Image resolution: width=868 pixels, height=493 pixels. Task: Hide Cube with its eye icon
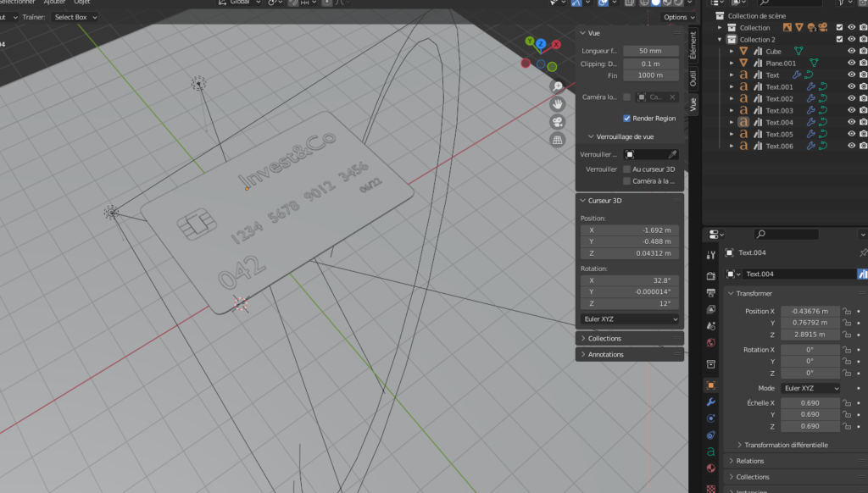pyautogui.click(x=851, y=51)
